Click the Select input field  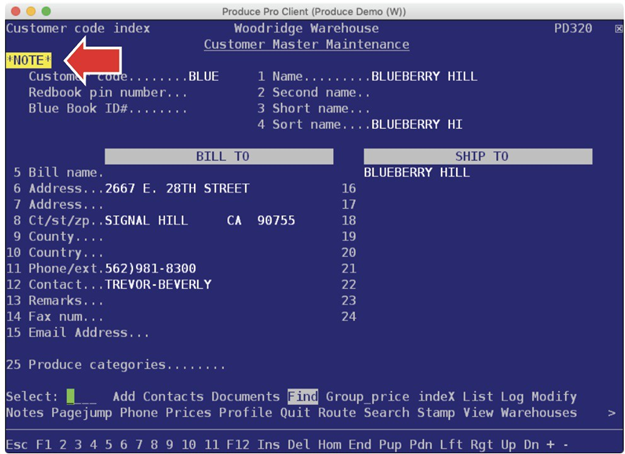coord(81,397)
